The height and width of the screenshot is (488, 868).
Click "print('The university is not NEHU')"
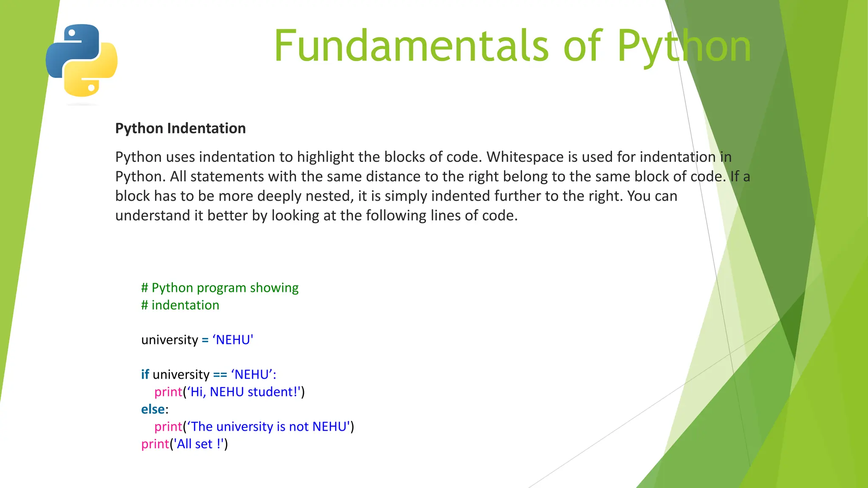[x=254, y=427]
